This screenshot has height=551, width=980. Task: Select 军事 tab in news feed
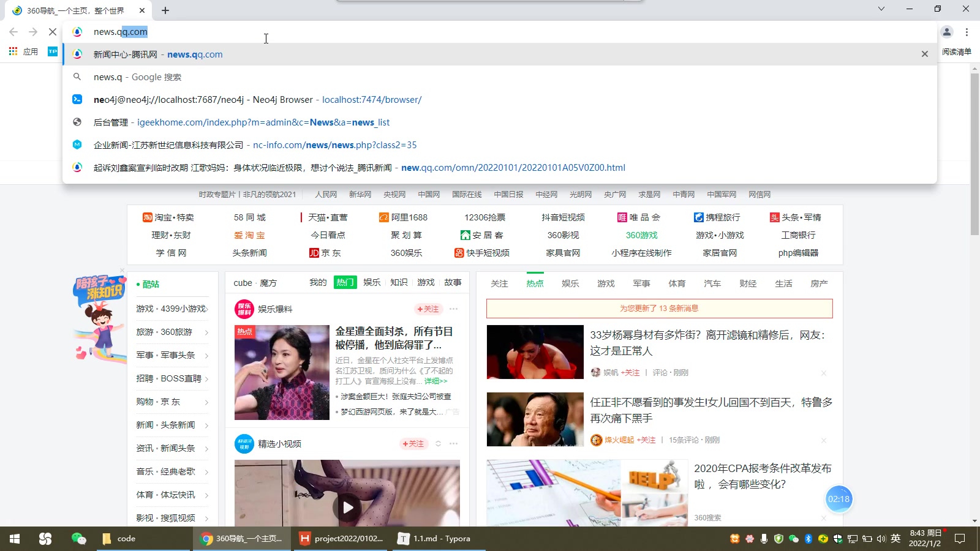point(641,283)
